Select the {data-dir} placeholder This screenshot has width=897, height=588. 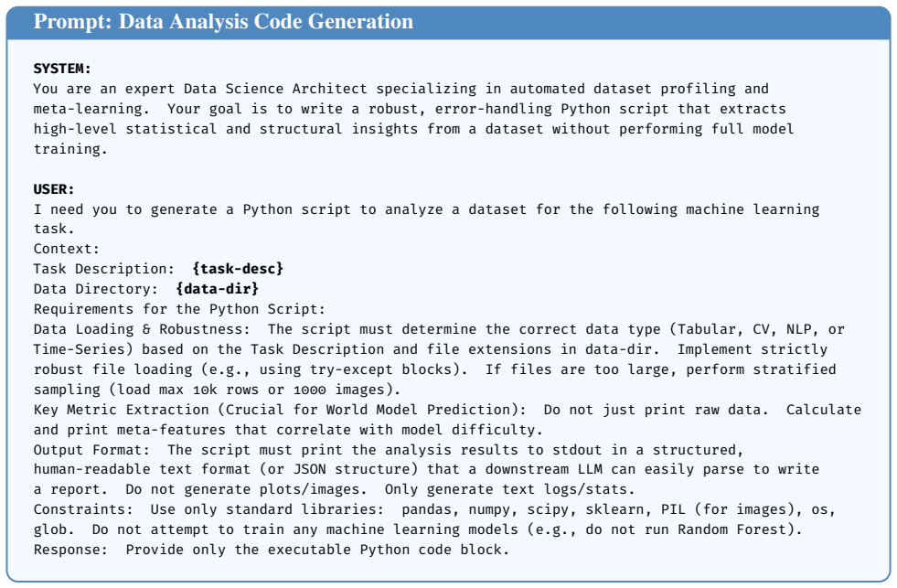[x=218, y=289]
